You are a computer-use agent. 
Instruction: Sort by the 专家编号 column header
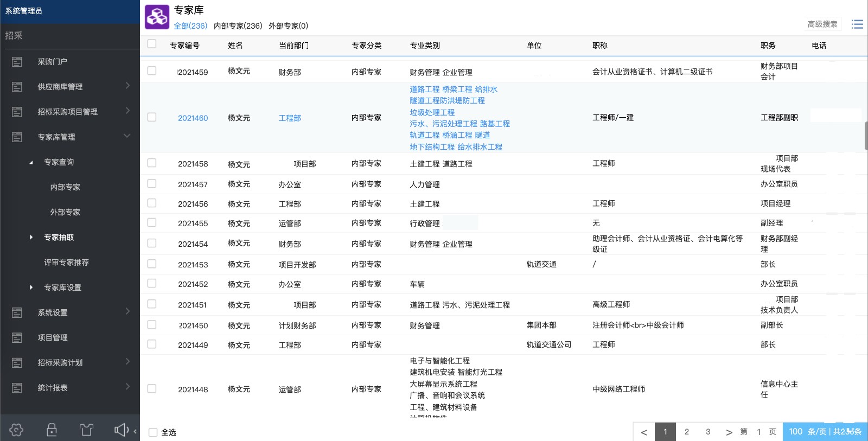[184, 46]
